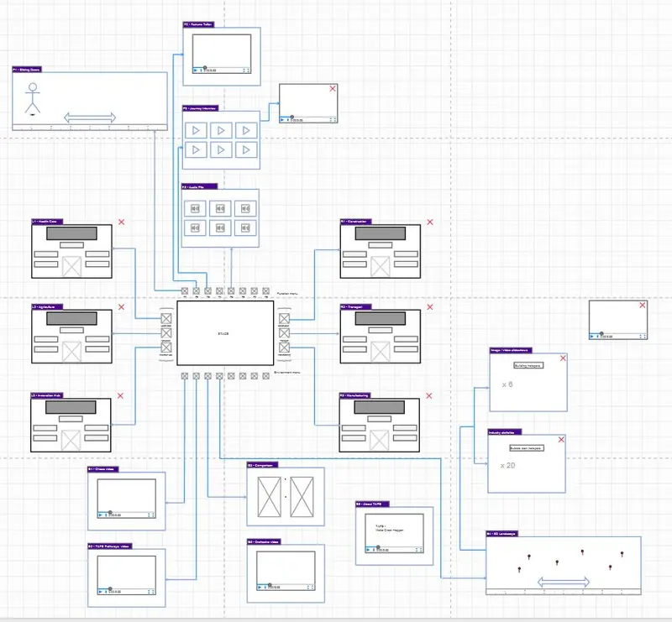Enter fullscreen on the Fortune Teller video
The height and width of the screenshot is (622, 672).
click(246, 71)
